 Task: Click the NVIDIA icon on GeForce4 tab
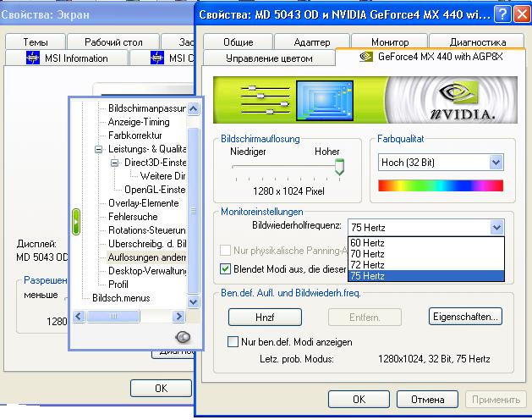pyautogui.click(x=365, y=57)
